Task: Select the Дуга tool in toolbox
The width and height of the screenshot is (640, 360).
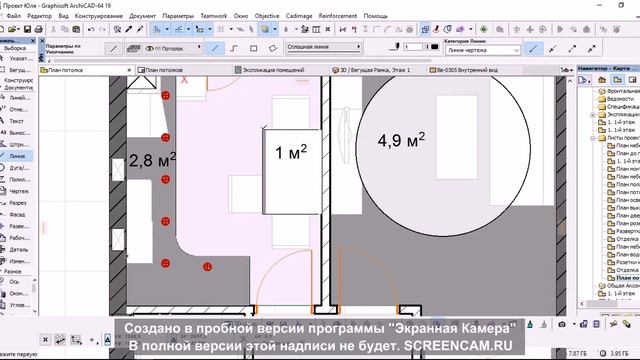Action: tap(16, 168)
